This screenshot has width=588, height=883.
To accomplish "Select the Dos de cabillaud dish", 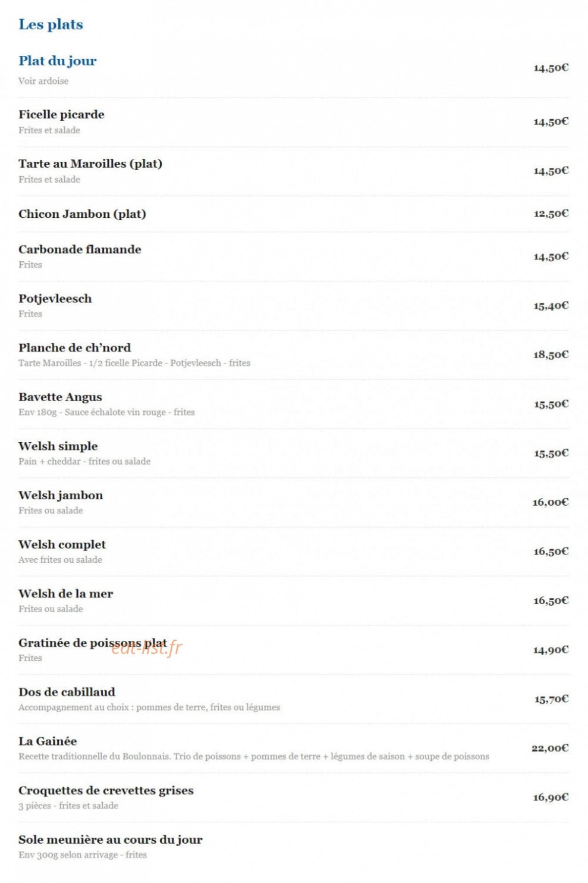I will point(67,692).
